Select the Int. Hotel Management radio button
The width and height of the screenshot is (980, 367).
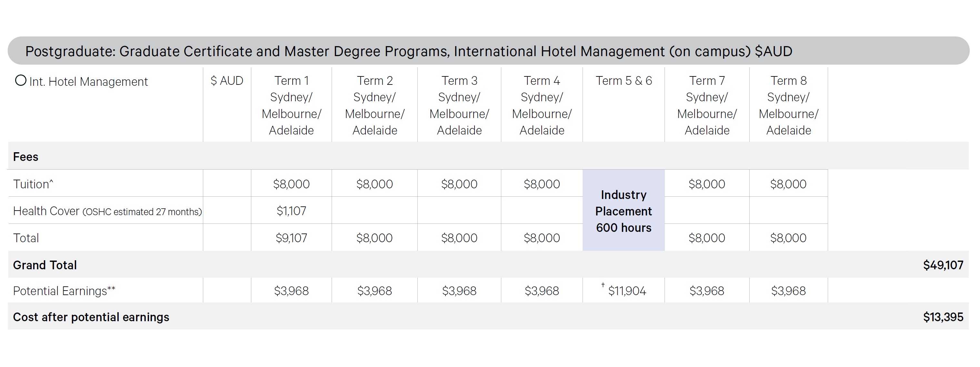(x=21, y=81)
